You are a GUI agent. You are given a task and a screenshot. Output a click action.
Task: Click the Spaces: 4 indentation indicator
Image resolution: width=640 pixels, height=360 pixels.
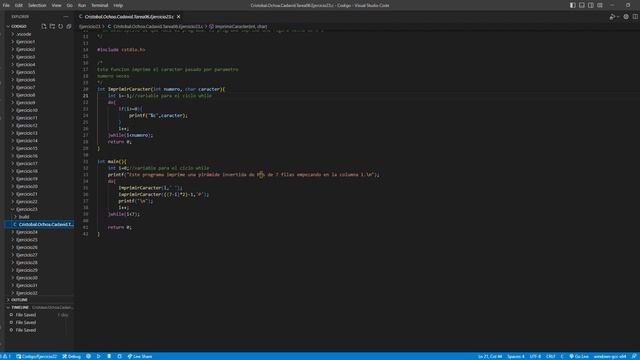(x=516, y=356)
